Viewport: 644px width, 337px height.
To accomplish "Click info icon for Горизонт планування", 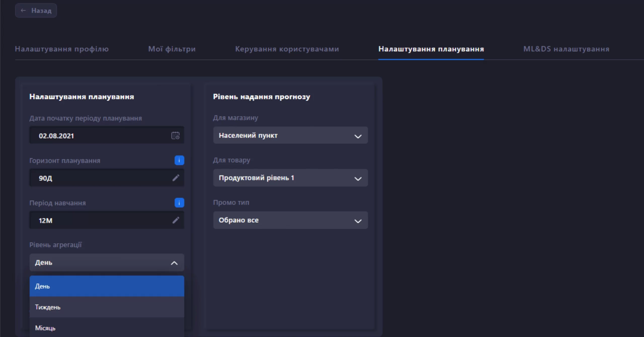I will [x=179, y=160].
